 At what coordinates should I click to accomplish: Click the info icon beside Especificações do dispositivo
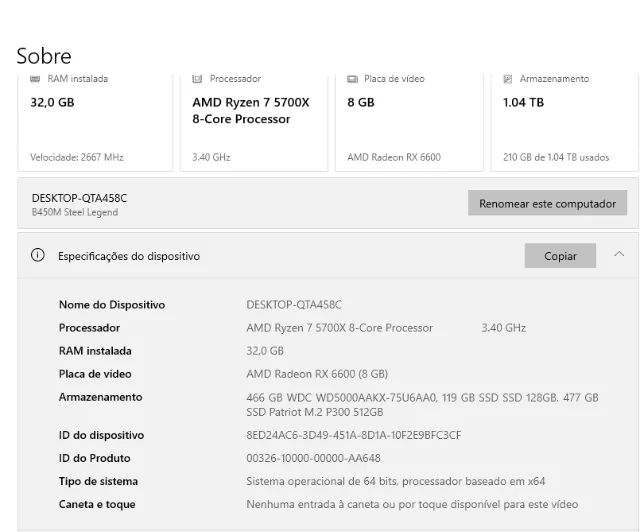pos(38,255)
